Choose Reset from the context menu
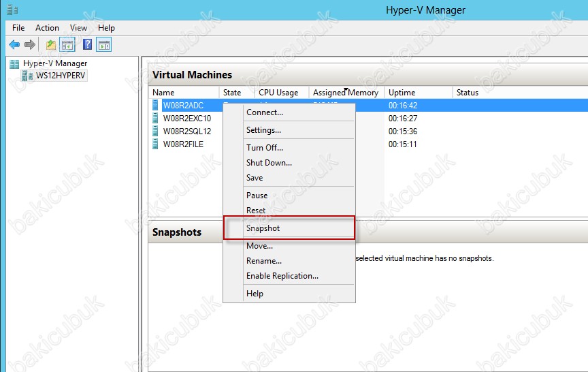 289,211
